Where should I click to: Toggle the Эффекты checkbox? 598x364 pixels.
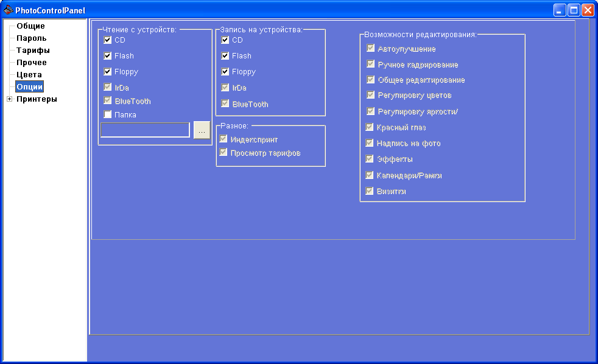[369, 158]
